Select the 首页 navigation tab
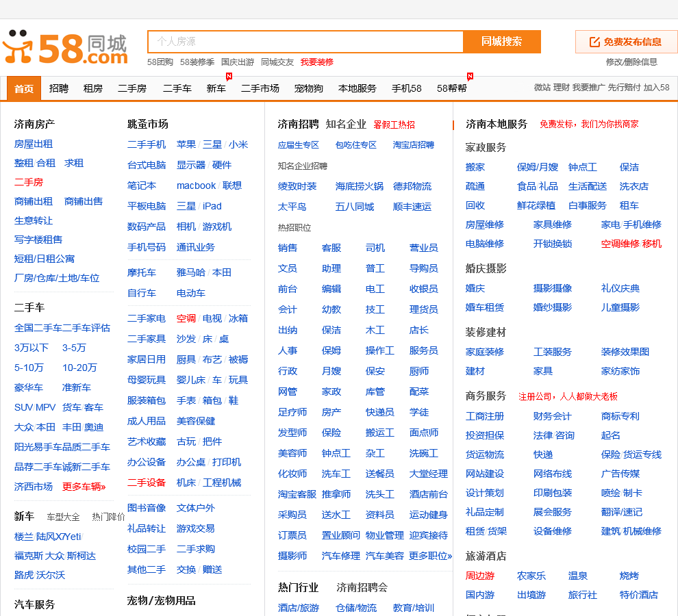 tap(24, 88)
